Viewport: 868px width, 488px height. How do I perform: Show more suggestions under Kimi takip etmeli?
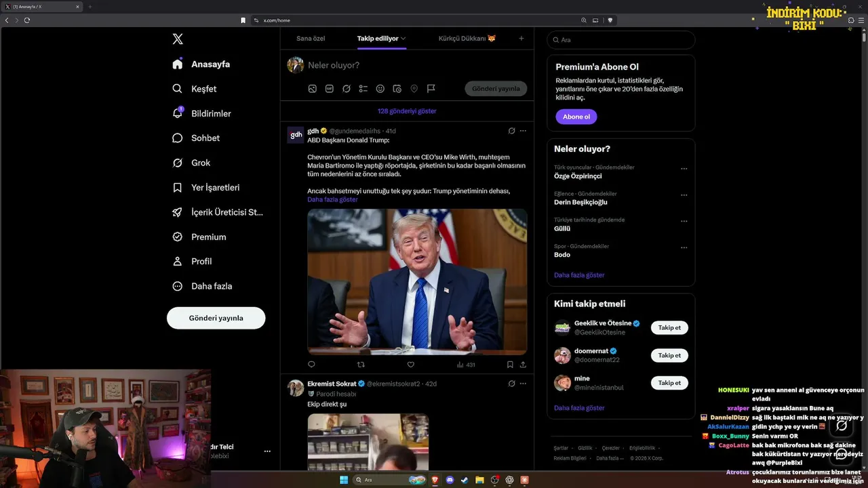[x=579, y=408]
